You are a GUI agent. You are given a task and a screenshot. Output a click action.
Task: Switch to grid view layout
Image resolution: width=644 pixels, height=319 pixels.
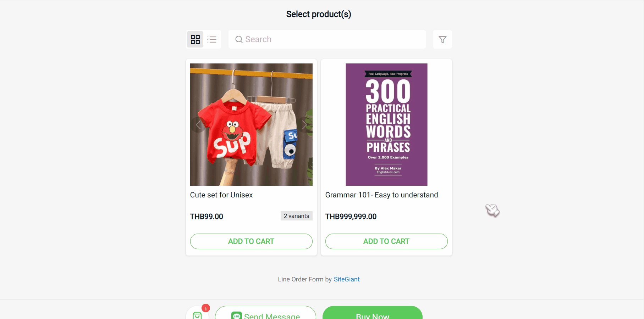coord(195,39)
